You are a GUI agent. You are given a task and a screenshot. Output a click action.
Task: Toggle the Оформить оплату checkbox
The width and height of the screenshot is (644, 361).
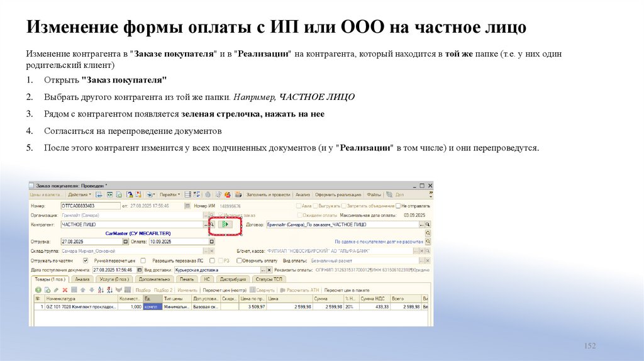[239, 260]
